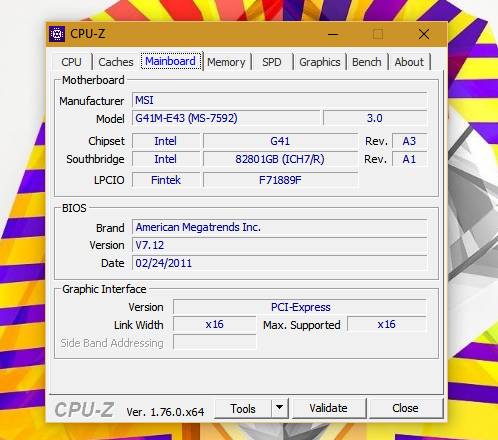Minimize the CPU-Z window
Viewport: 498px width, 440px height.
pyautogui.click(x=333, y=34)
